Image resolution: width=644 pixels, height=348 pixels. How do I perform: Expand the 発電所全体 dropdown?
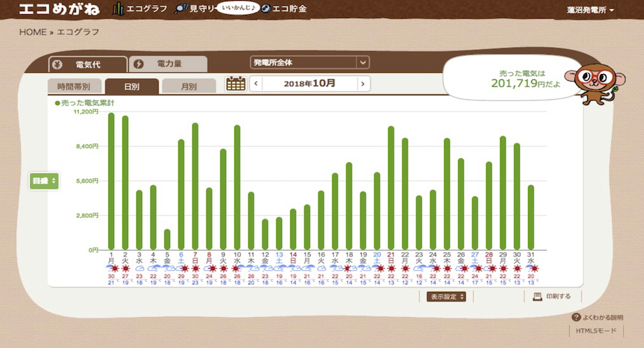[x=310, y=63]
